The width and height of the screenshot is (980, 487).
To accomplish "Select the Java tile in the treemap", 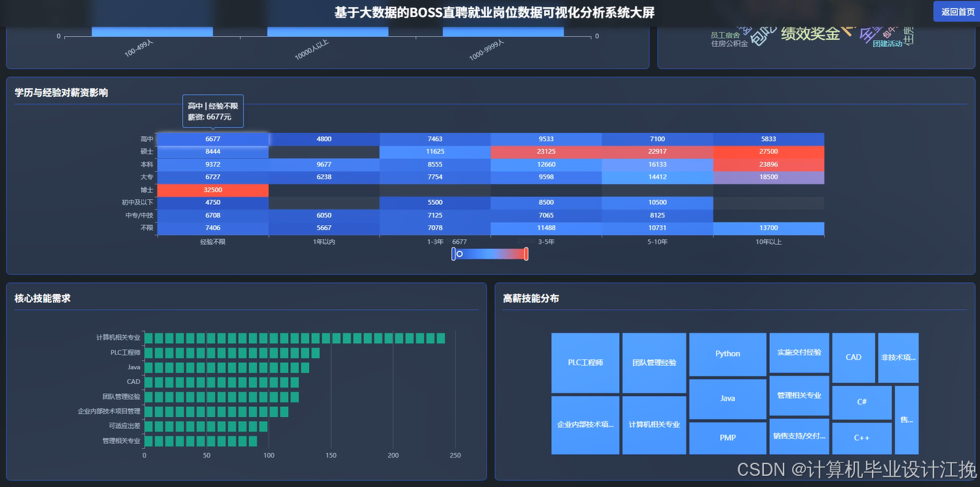I will pos(727,398).
